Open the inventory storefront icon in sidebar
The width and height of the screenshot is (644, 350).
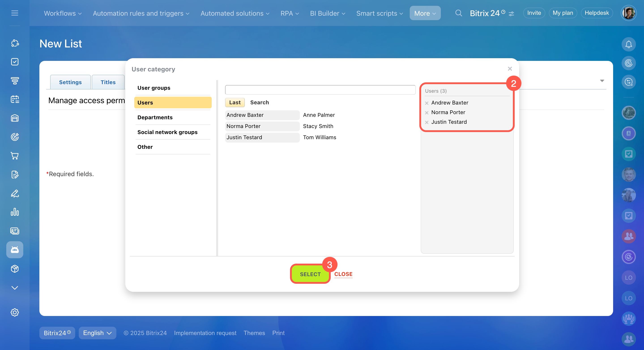click(15, 118)
